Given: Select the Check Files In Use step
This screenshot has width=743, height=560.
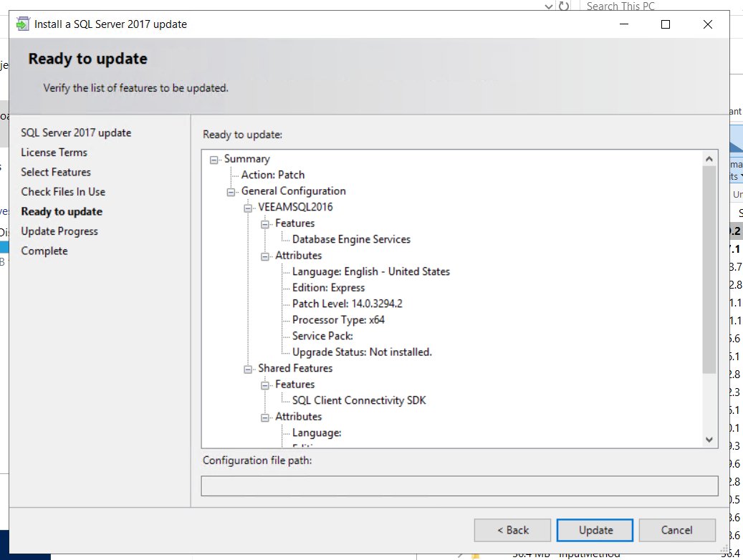Looking at the screenshot, I should click(63, 192).
